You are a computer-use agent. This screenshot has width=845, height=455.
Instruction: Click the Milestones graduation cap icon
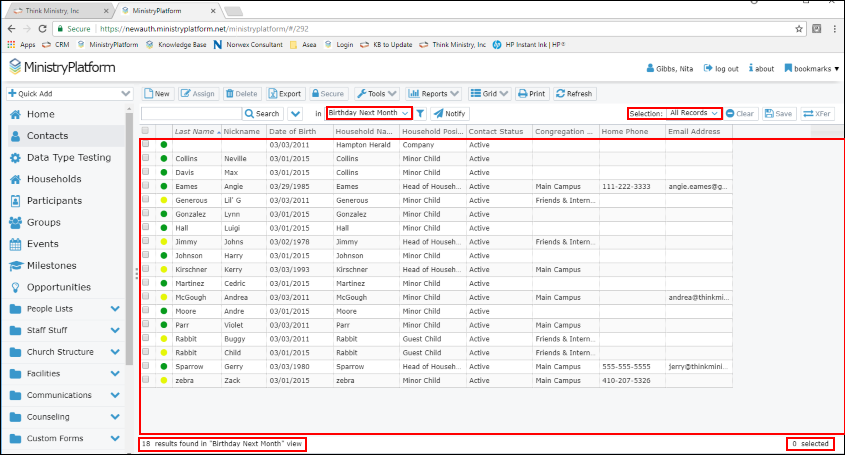coord(16,266)
